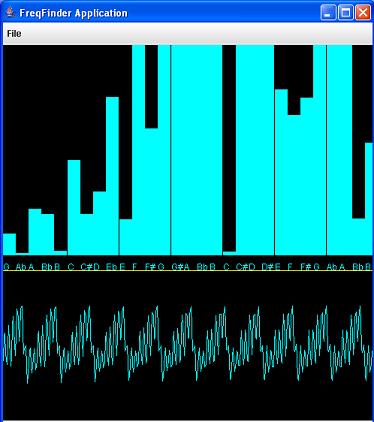Click the spectrum bar above the first A label

tap(35, 232)
